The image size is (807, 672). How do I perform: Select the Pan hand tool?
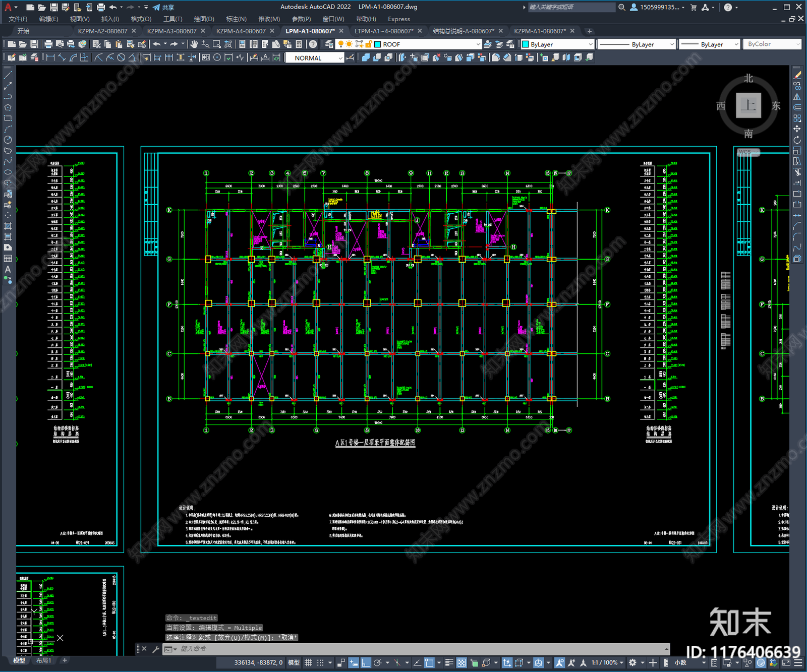(x=194, y=44)
